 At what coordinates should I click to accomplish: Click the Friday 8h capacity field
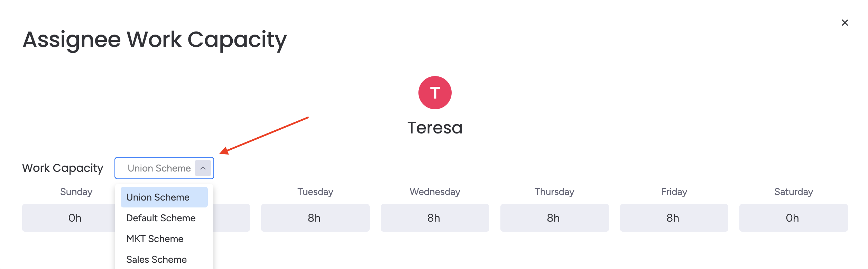674,218
